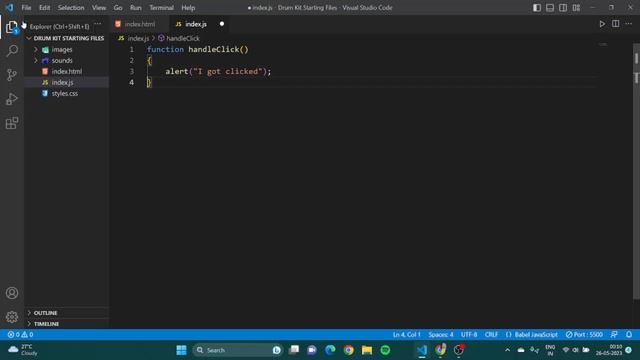Click the Port: 5500 Live Server status
The width and height of the screenshot is (640, 360).
point(584,334)
